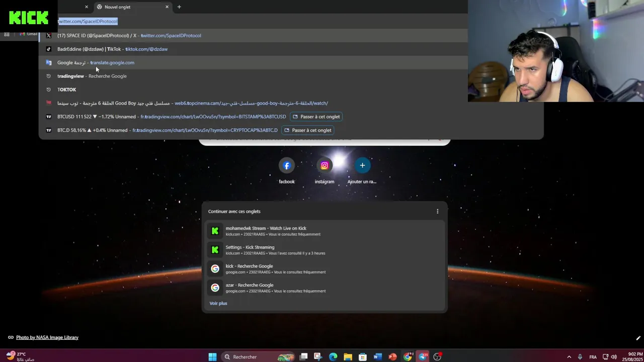Open the mohamedwk Stream - Watch Live on Kick entry
The height and width of the screenshot is (362, 644).
(x=325, y=231)
